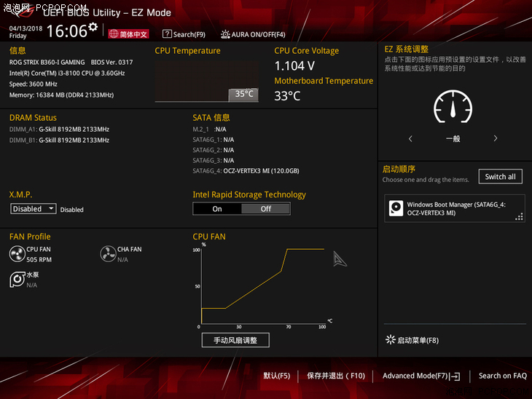Screen dimensions: 532x399
Task: Click SATA6G_1 N/A entry
Action: 214,140
